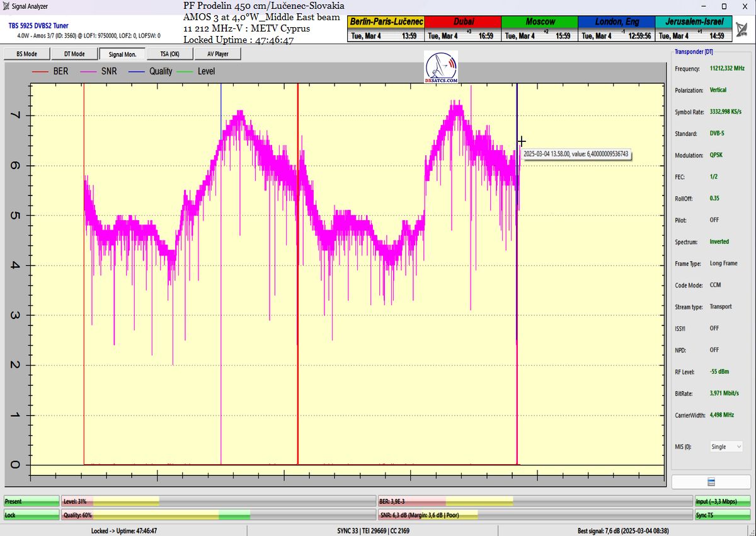
Task: Open the DT Mode tab
Action: point(74,54)
